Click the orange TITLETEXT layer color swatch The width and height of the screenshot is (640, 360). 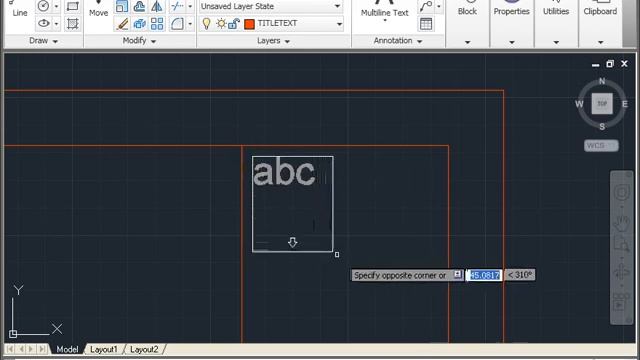[249, 24]
